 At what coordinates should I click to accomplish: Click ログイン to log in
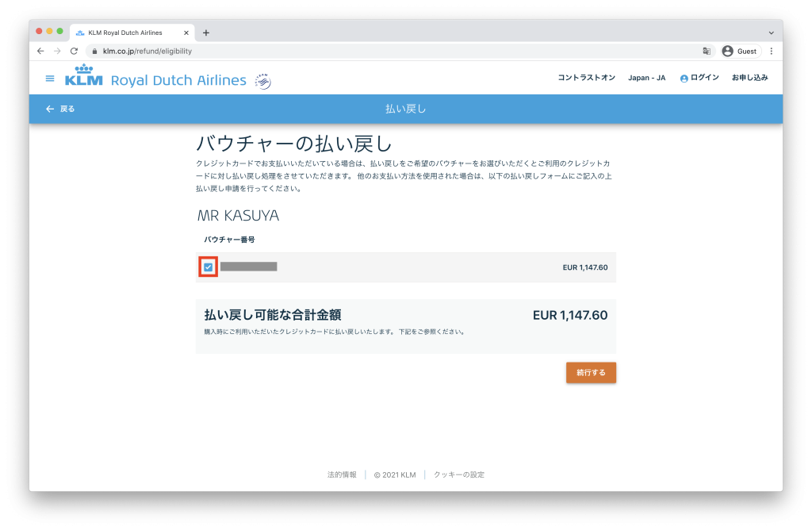(699, 78)
